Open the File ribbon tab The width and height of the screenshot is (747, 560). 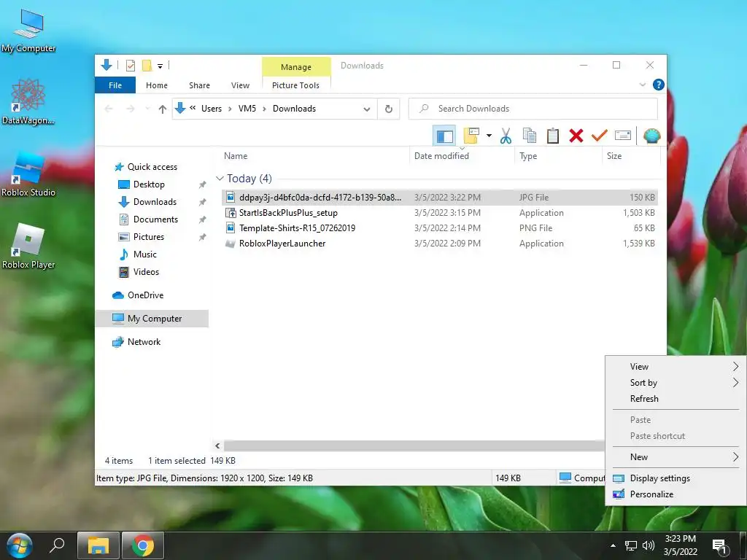click(x=115, y=85)
